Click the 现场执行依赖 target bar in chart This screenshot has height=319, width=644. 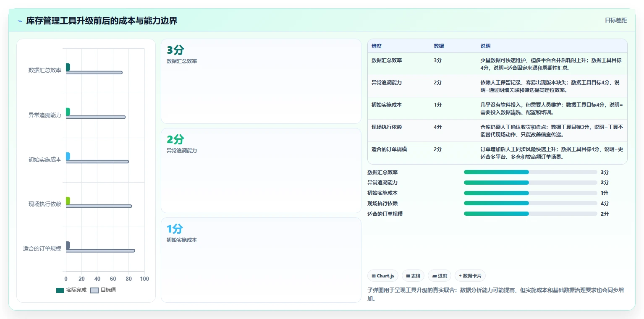(99, 206)
